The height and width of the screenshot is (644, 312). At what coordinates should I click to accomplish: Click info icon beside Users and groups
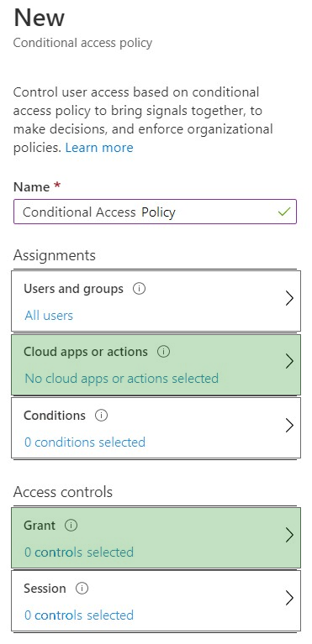(139, 289)
